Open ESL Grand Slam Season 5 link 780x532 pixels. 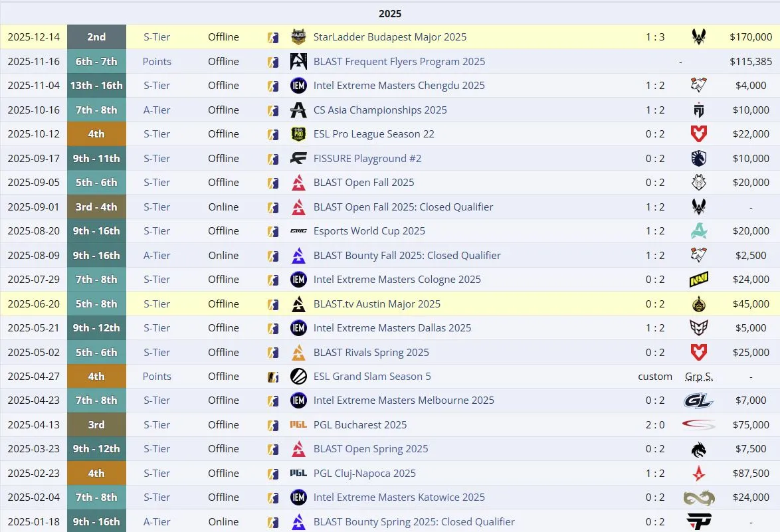point(372,377)
